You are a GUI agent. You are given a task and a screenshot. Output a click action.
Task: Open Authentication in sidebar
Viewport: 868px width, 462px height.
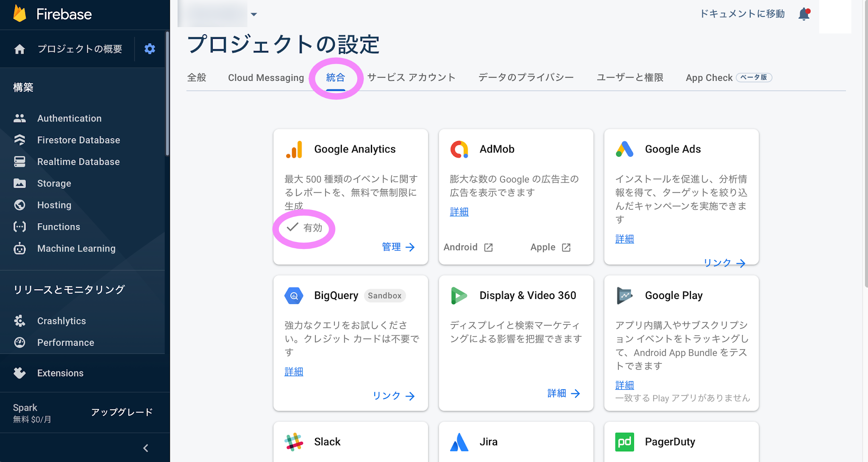(x=70, y=118)
